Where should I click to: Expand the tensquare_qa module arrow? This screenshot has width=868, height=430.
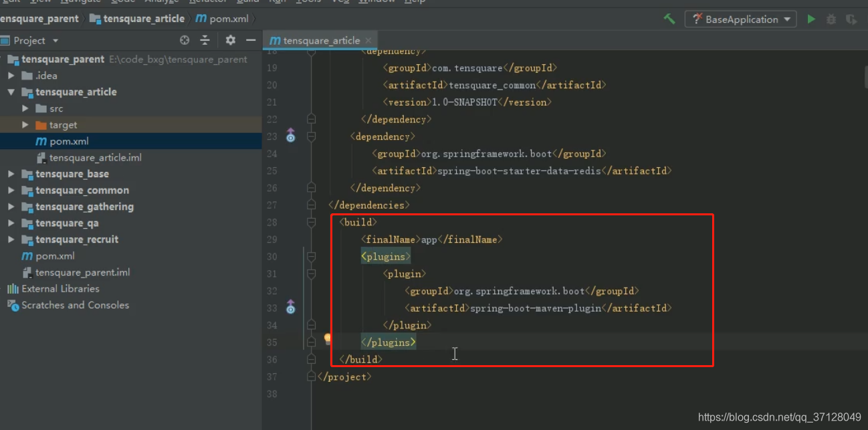(11, 223)
